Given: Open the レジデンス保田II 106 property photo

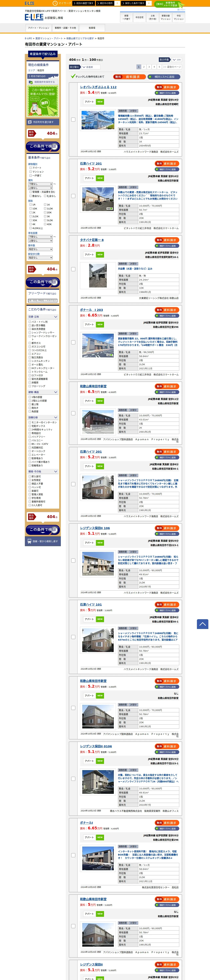Looking at the screenshot, I should (x=98, y=563).
